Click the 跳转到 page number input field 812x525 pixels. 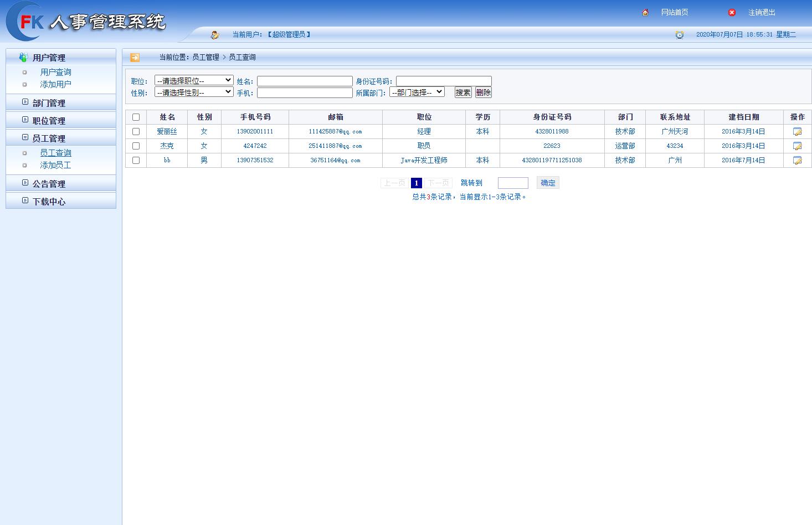(513, 183)
